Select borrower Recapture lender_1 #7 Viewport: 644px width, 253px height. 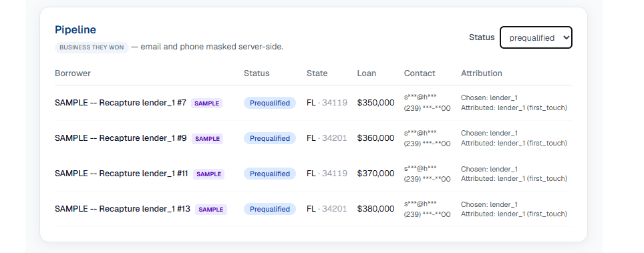point(120,103)
